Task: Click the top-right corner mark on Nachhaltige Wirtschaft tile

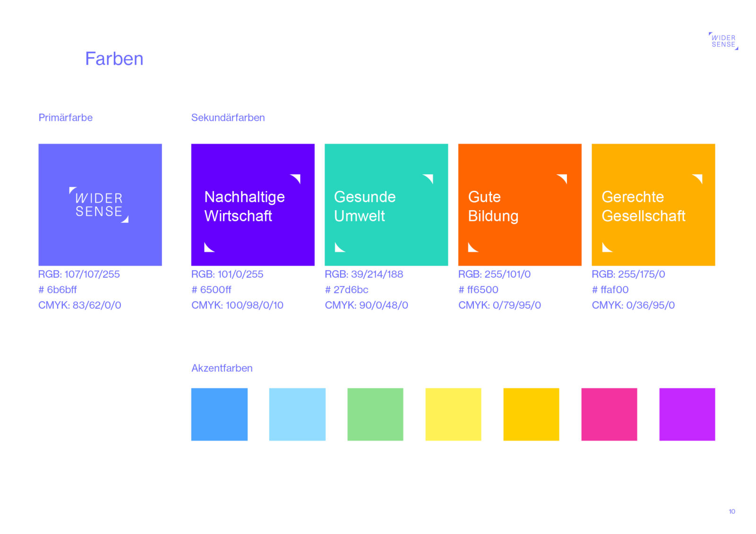Action: click(295, 178)
